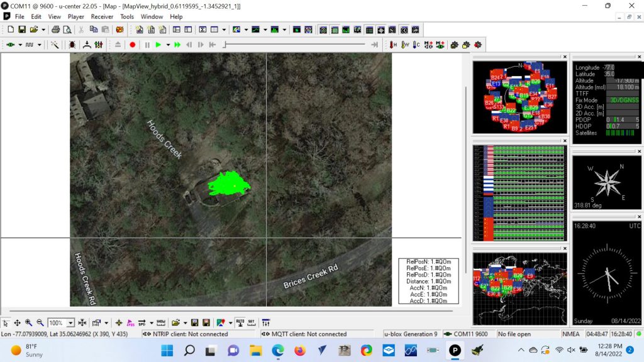Click NTRIP client: Not connected status

pos(190,334)
